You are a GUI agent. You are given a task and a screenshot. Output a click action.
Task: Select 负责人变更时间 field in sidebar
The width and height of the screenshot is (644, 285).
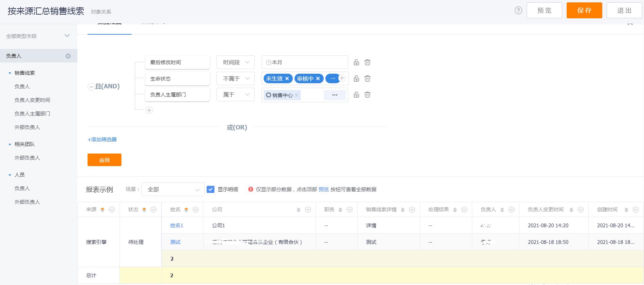coord(32,100)
